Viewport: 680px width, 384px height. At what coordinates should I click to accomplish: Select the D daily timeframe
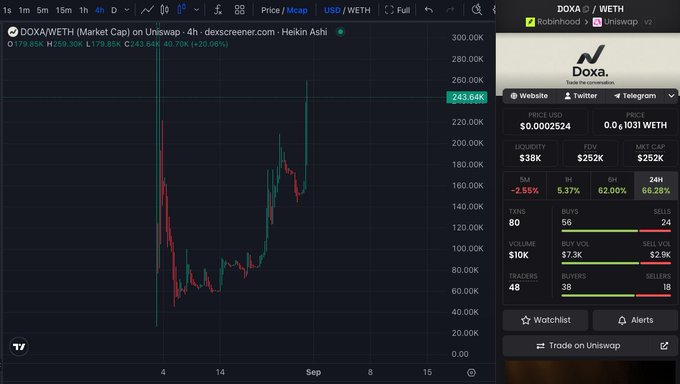pos(114,10)
